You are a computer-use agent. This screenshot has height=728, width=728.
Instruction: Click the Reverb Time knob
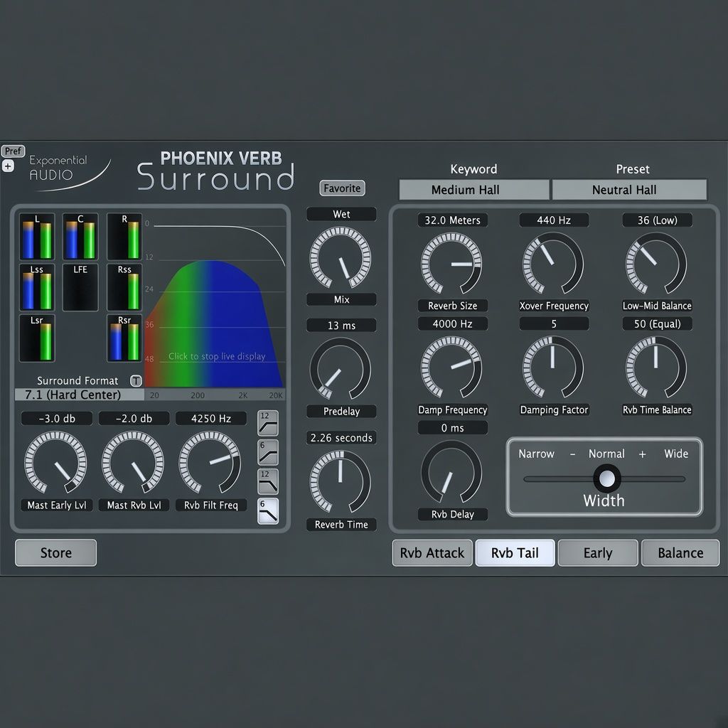pyautogui.click(x=341, y=481)
